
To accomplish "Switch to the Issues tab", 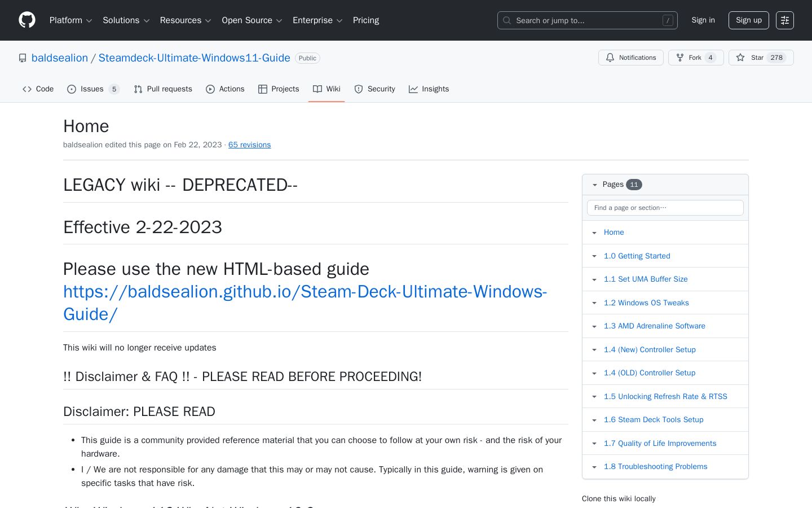I will pyautogui.click(x=93, y=89).
